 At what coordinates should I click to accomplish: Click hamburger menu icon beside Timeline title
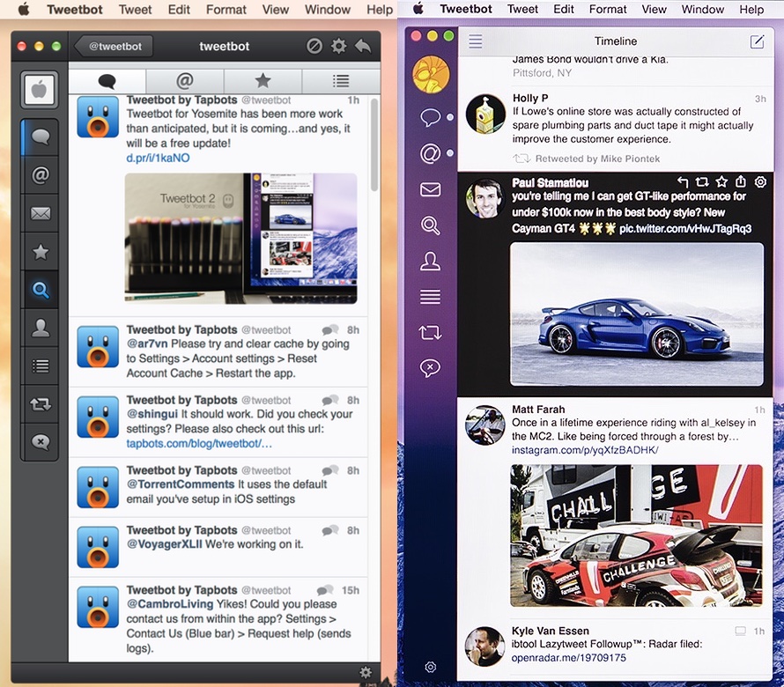tap(476, 41)
